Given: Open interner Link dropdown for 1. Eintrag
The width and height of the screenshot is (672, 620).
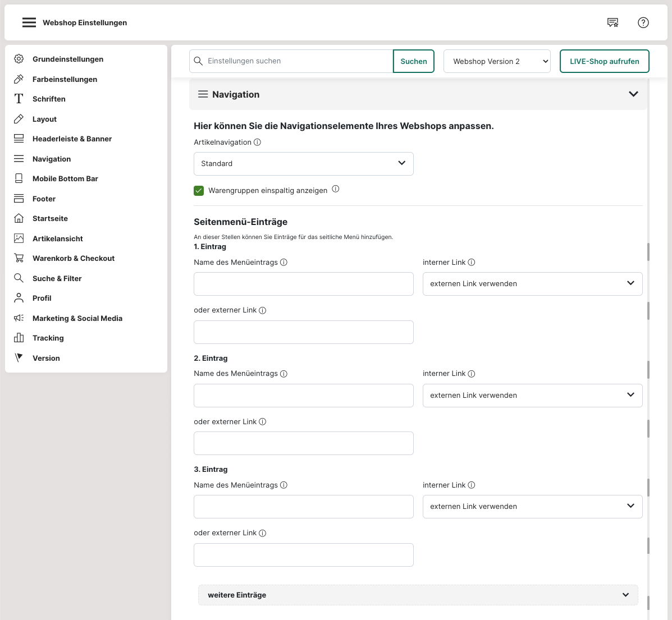Looking at the screenshot, I should (x=532, y=284).
